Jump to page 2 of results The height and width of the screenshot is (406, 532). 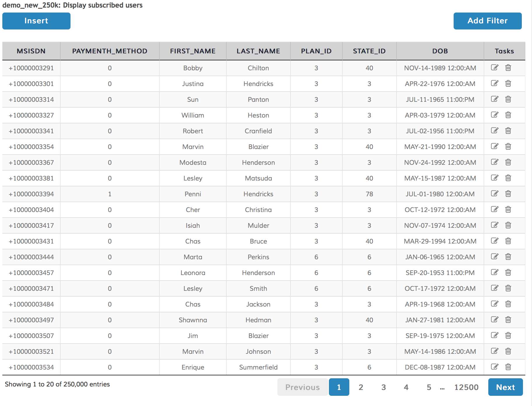361,387
